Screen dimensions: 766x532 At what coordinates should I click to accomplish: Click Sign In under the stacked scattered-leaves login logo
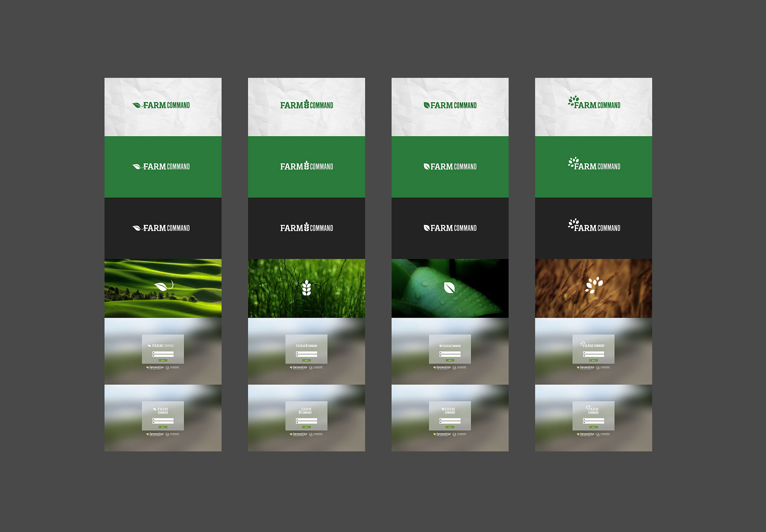[x=593, y=427]
